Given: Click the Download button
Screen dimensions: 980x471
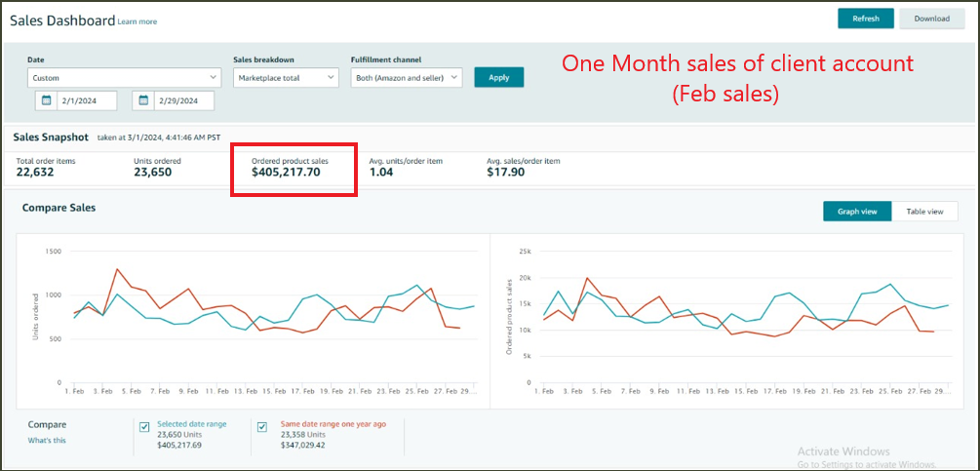Looking at the screenshot, I should click(x=931, y=19).
